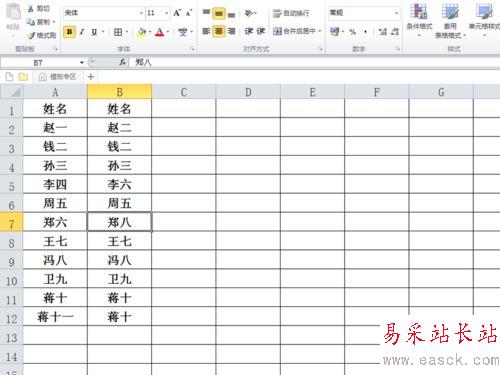Screen dimensions: 500x375
Task: Apply the accounting number format
Action: [x=334, y=32]
